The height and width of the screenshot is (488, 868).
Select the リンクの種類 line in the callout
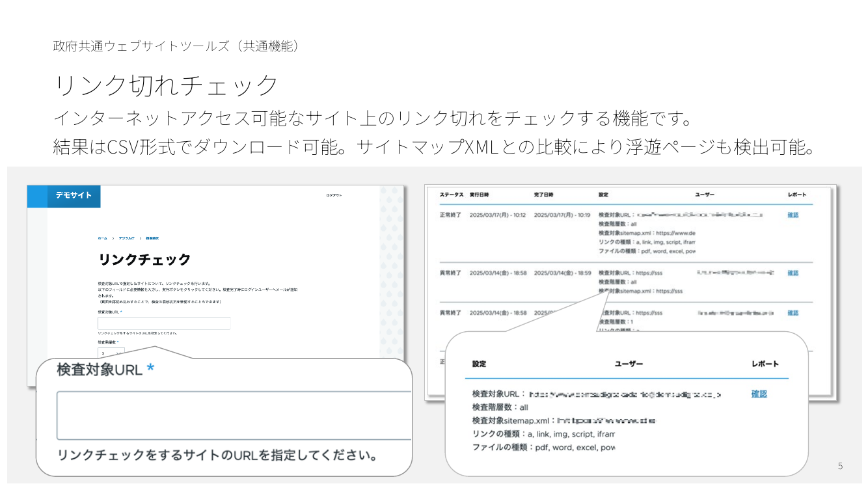(x=543, y=434)
